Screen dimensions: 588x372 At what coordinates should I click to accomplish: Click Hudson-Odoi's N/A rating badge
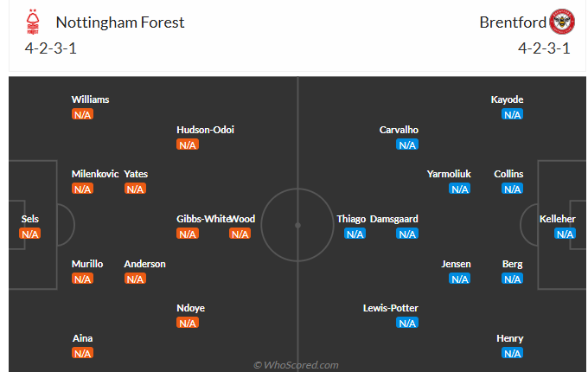pos(188,144)
